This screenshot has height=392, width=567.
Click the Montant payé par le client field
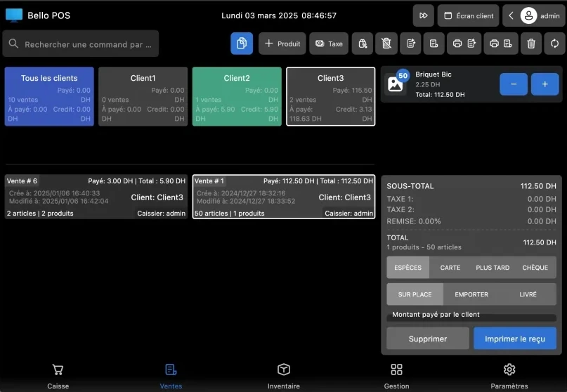pyautogui.click(x=471, y=315)
